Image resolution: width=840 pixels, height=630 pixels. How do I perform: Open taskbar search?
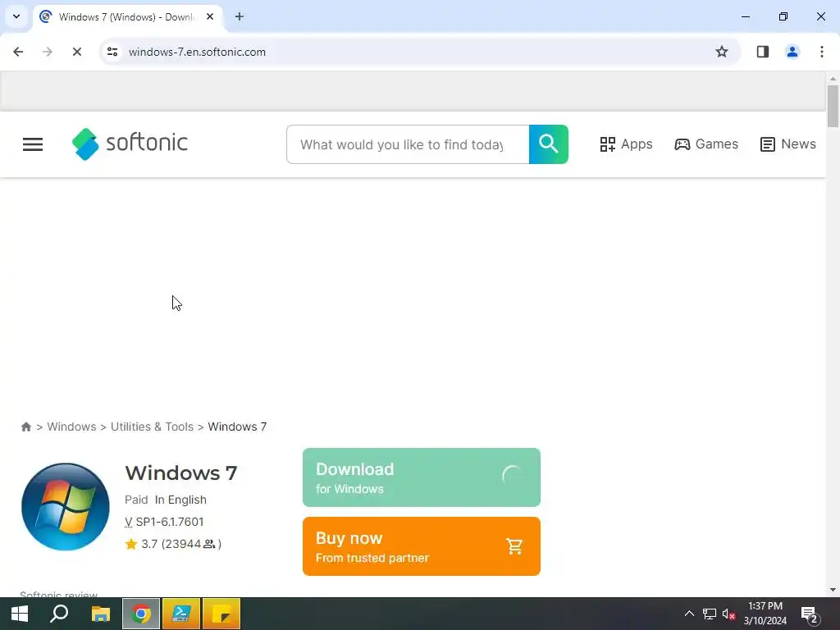click(x=59, y=614)
